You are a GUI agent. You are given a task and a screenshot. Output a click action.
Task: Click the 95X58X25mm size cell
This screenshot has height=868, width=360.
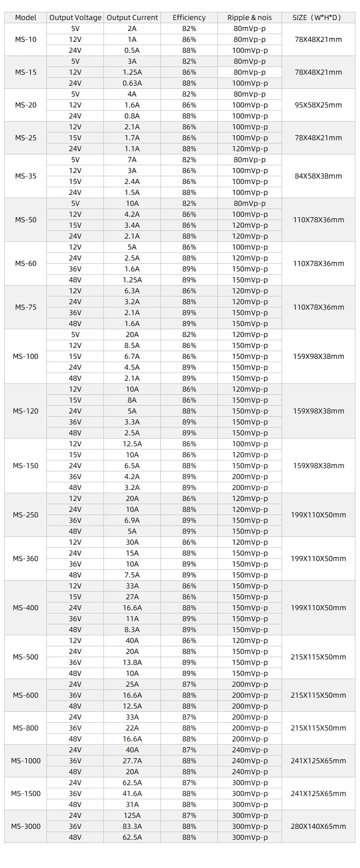pyautogui.click(x=318, y=105)
